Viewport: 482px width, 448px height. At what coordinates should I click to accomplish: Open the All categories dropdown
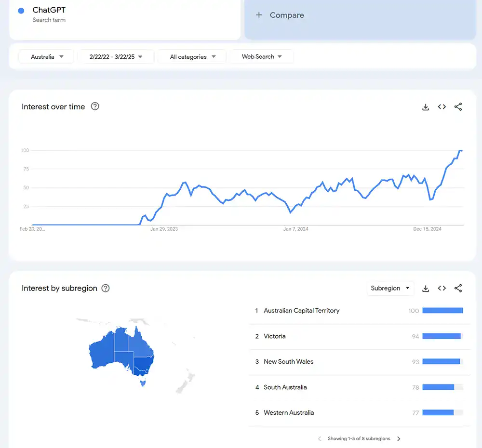191,56
